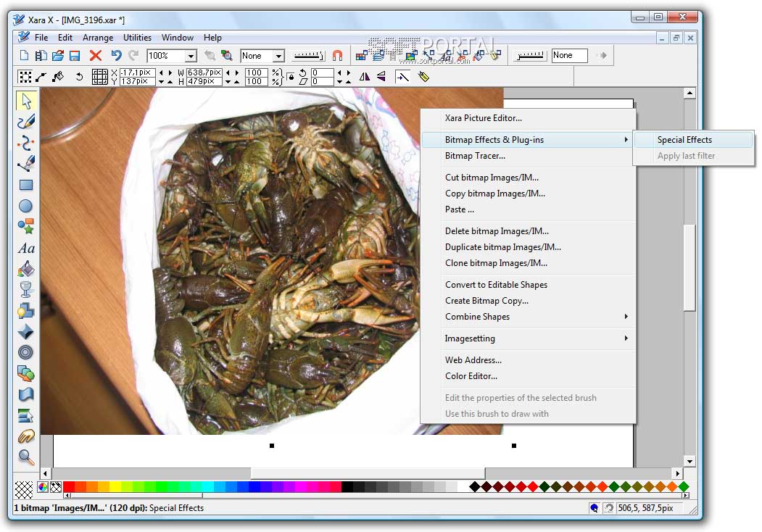Activate the Push hand tool
762x532 pixels.
pyautogui.click(x=26, y=436)
